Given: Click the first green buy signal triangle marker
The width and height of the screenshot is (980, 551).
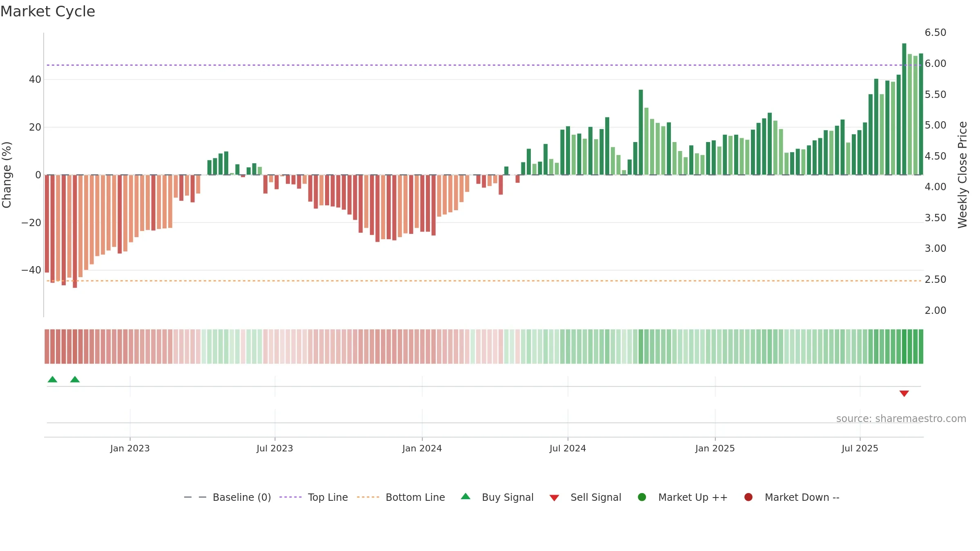Looking at the screenshot, I should 52,379.
